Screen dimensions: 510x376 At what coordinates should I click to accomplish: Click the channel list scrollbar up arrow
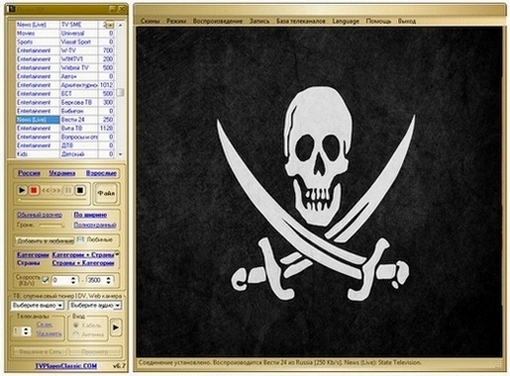(120, 25)
